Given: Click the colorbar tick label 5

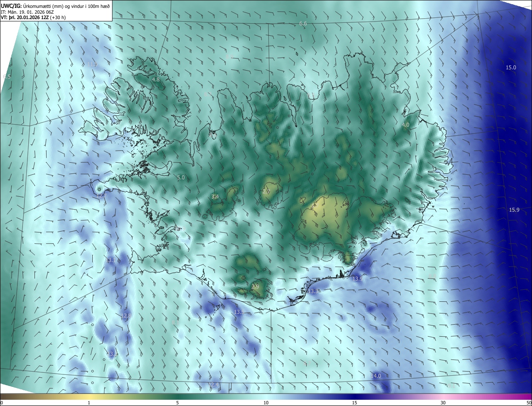Looking at the screenshot, I should 177,403.
